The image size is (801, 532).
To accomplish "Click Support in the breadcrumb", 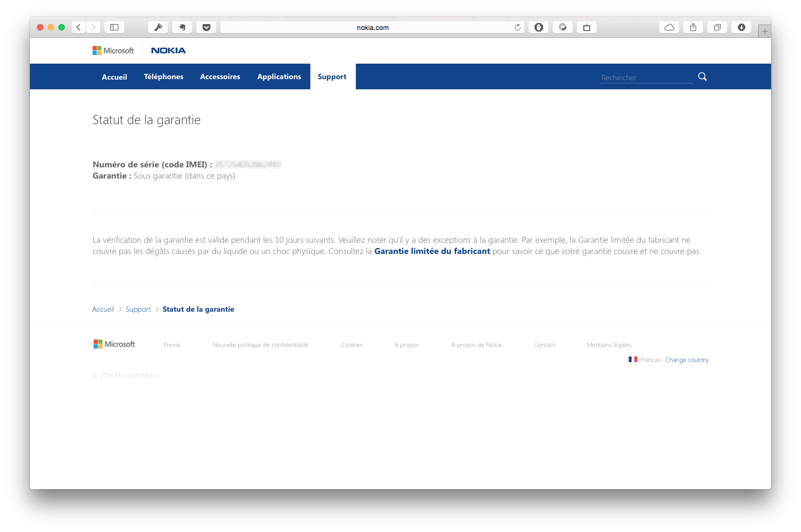I will pyautogui.click(x=138, y=309).
